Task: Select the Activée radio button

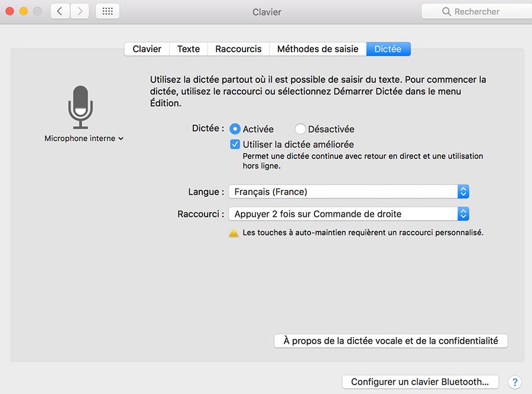Action: click(235, 129)
